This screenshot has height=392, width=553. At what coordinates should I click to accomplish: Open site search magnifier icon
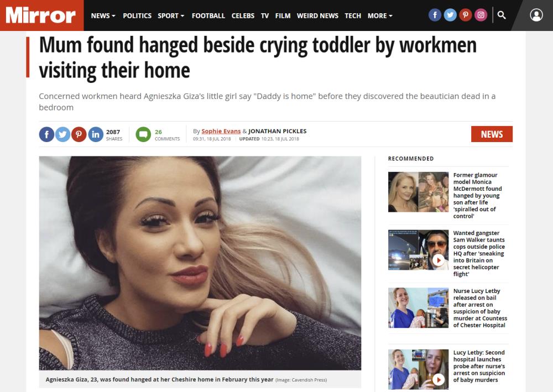click(502, 15)
